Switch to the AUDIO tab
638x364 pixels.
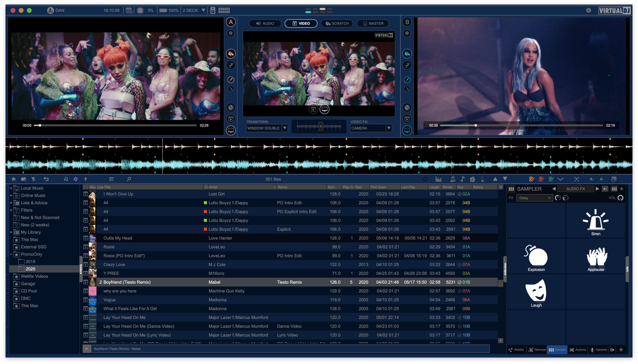[265, 23]
